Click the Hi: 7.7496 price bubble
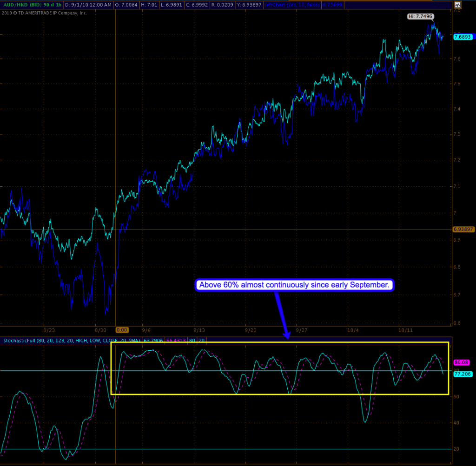This screenshot has height=466, width=476. [x=420, y=16]
